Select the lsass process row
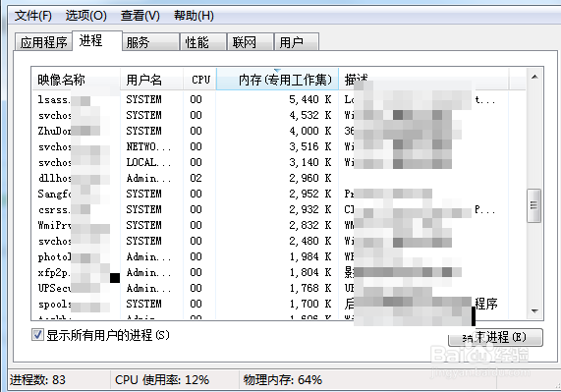Screen dimensions: 561x392 pyautogui.click(x=279, y=99)
